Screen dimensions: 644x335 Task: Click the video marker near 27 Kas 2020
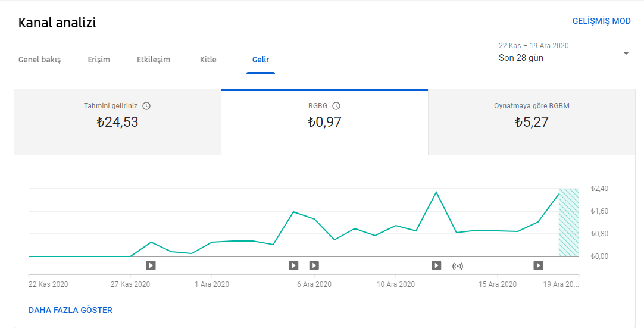[x=151, y=265]
